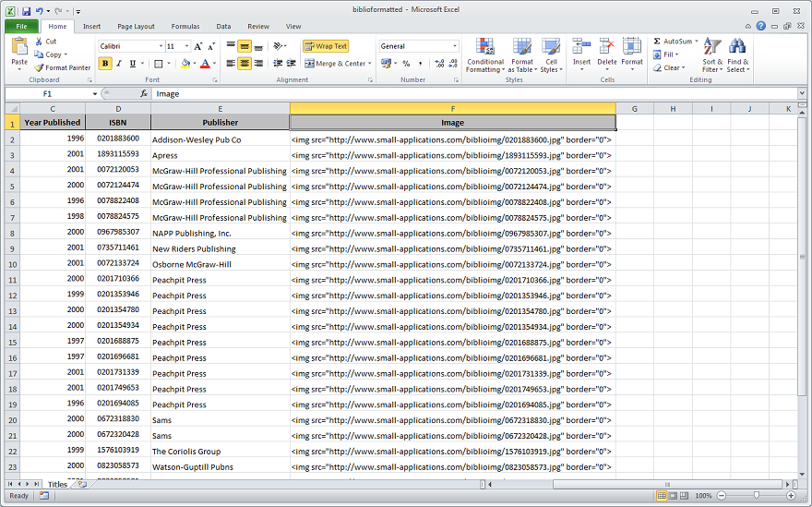Open Sort & Filter
Viewport: 812px width, 507px height.
712,55
